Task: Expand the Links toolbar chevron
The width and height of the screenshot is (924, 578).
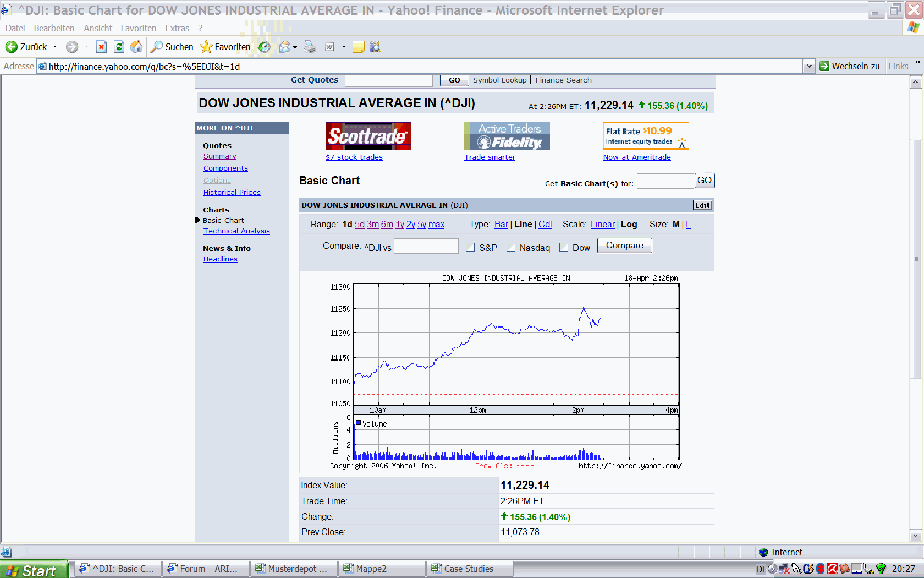Action: 917,62
